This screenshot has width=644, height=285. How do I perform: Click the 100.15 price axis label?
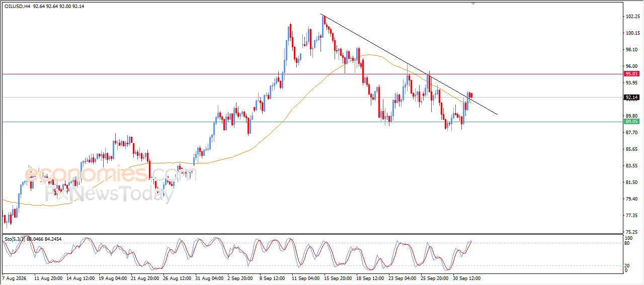point(632,33)
